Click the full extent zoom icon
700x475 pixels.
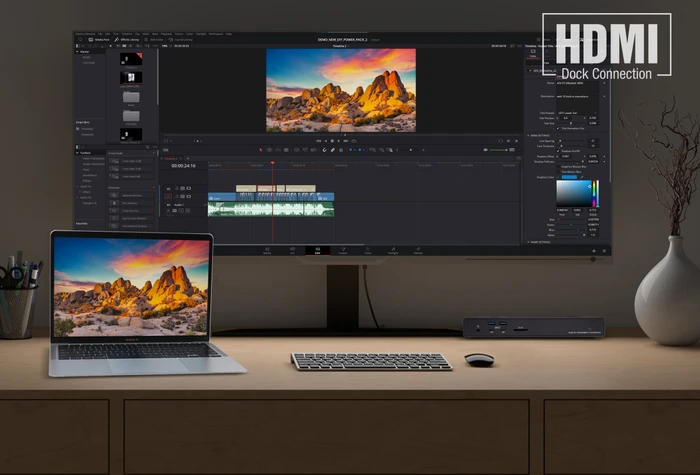pos(372,150)
